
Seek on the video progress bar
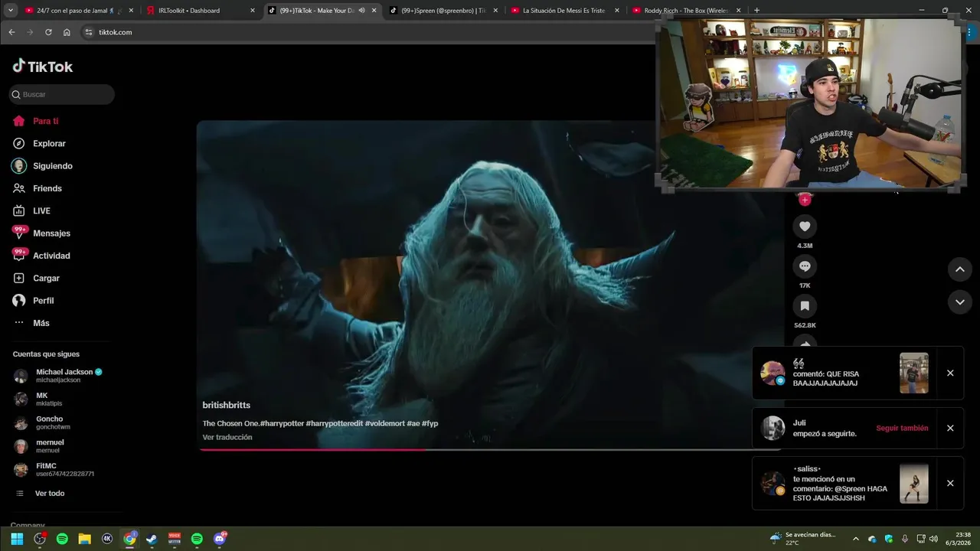[x=490, y=449]
